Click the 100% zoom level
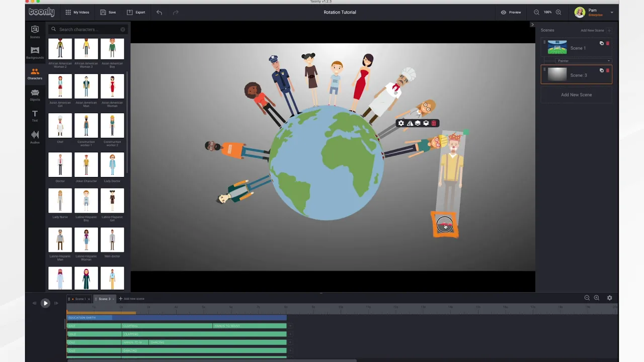This screenshot has height=362, width=644. click(x=547, y=12)
